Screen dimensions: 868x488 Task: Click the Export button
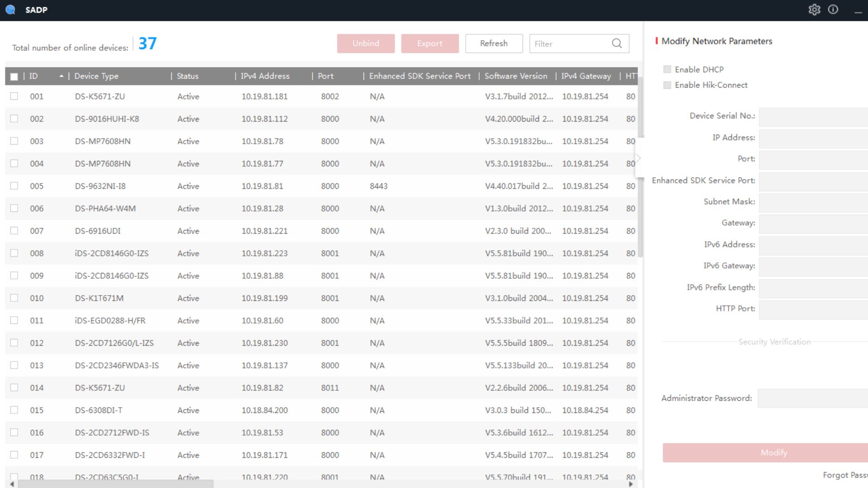(x=429, y=43)
